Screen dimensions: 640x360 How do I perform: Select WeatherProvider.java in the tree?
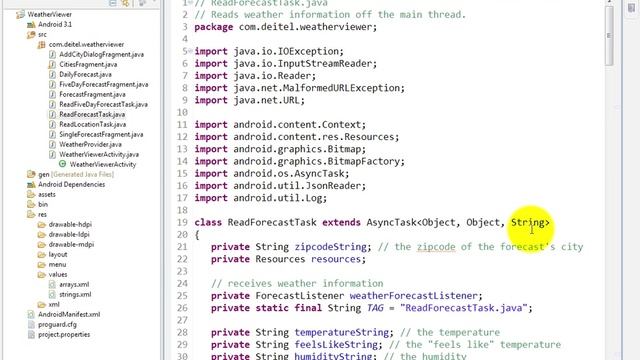(90, 144)
